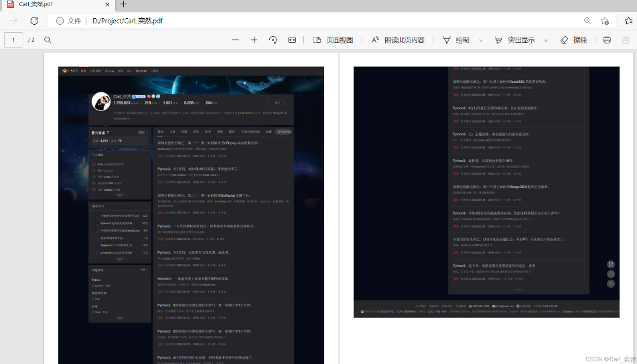Save the PDF with the disk icon

626,39
